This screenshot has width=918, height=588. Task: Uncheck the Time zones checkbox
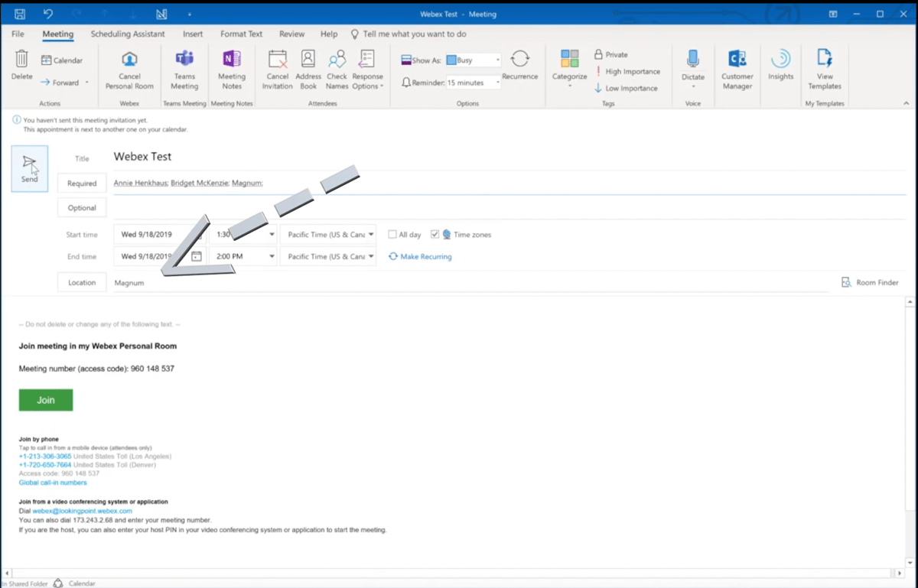435,234
